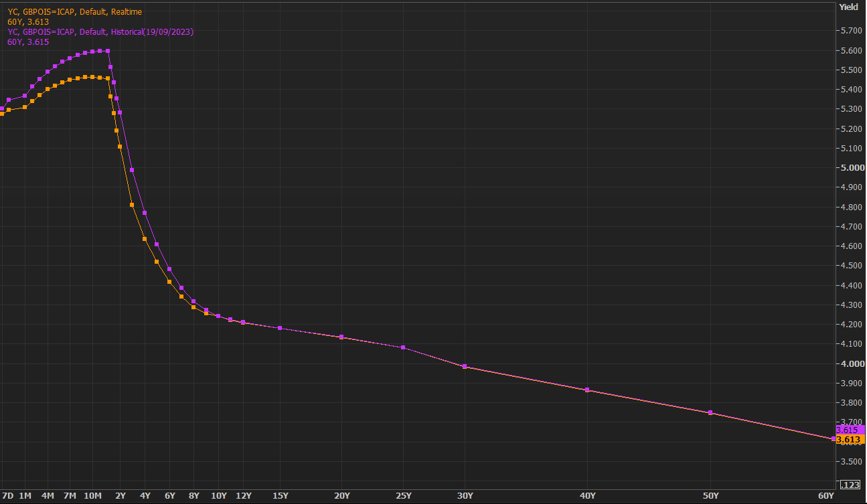Click the data point at 50Y
The width and height of the screenshot is (867, 504).
point(710,413)
